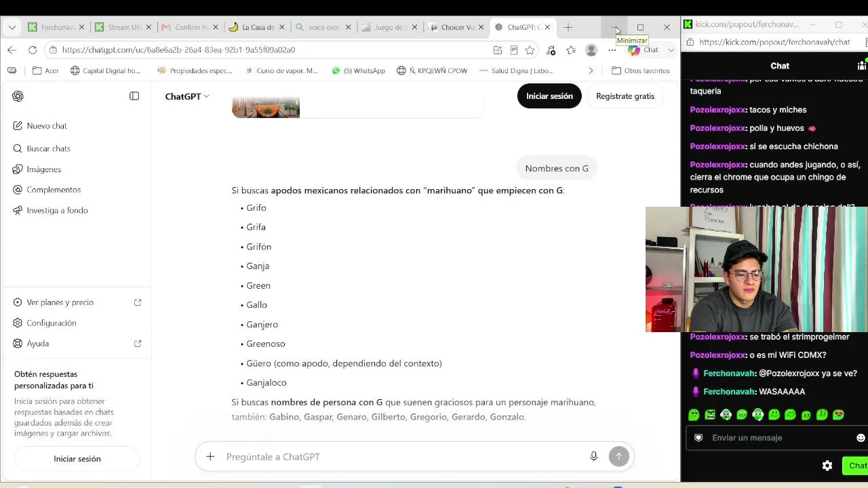Open the Curso de vapor bookmark
The width and height of the screenshot is (868, 488).
(x=281, y=70)
